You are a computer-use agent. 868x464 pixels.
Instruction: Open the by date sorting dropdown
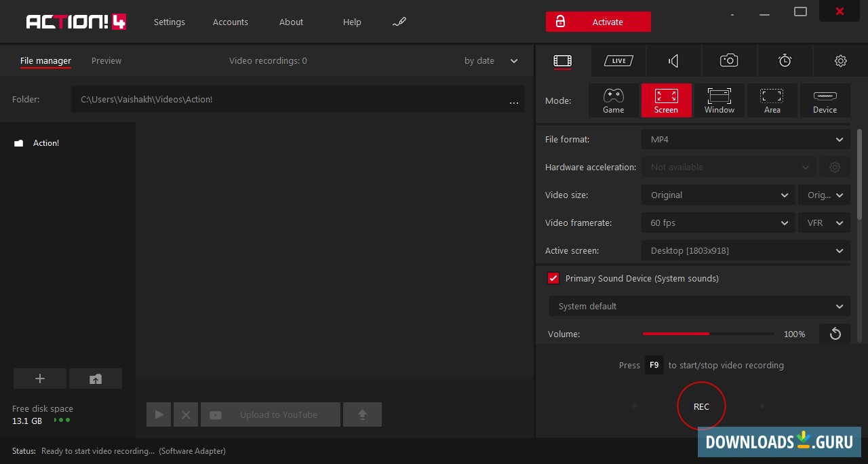[490, 61]
